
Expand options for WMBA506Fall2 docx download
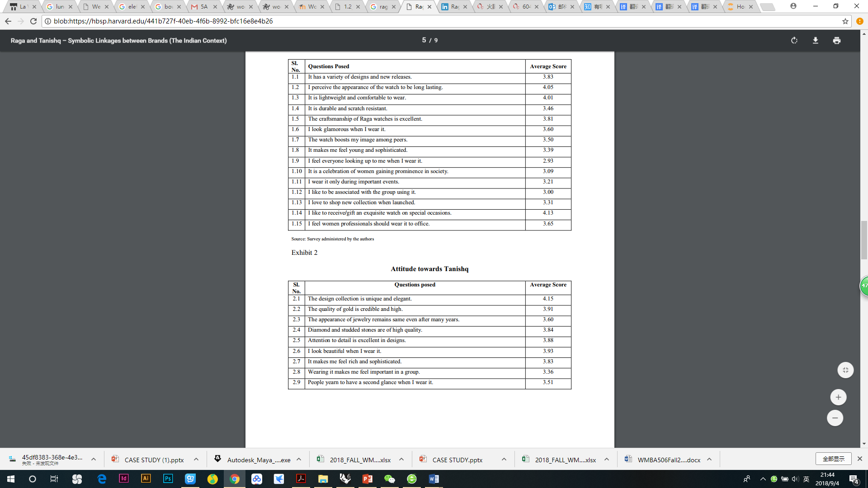pos(709,460)
